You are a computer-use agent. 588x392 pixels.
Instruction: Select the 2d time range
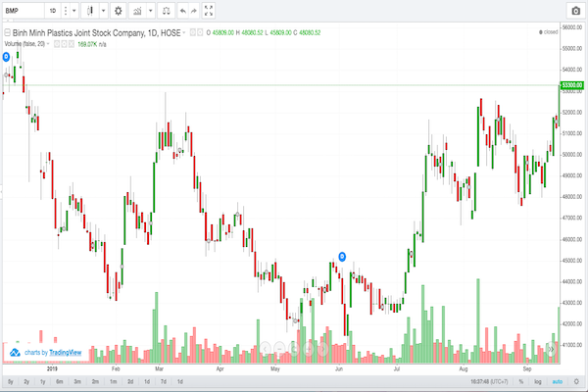(130, 381)
